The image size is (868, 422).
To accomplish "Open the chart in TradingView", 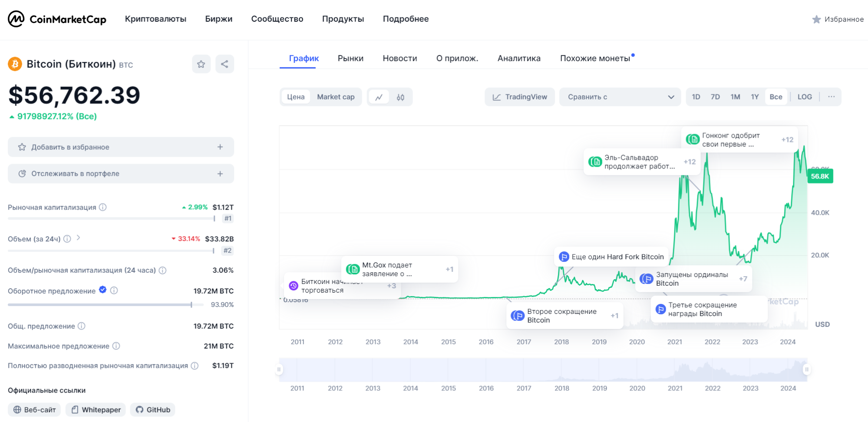I will click(519, 97).
